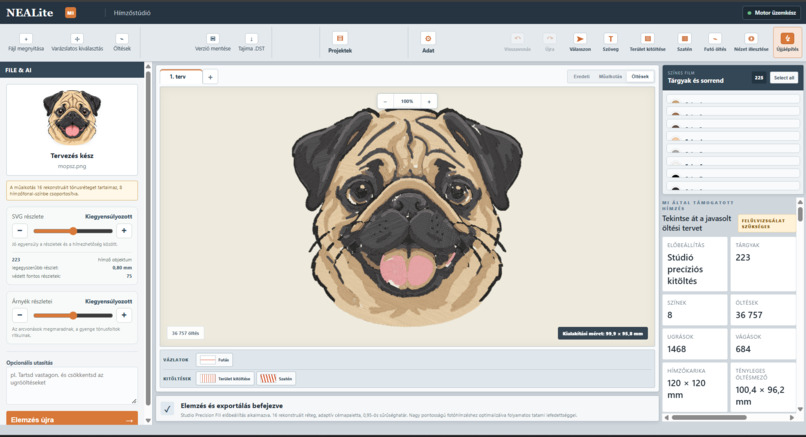Select the second object row in Tárgyak list

click(733, 112)
